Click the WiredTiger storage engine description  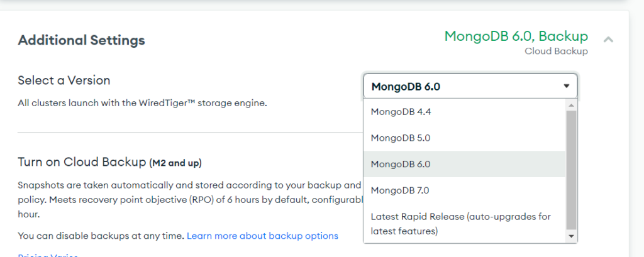coord(143,104)
